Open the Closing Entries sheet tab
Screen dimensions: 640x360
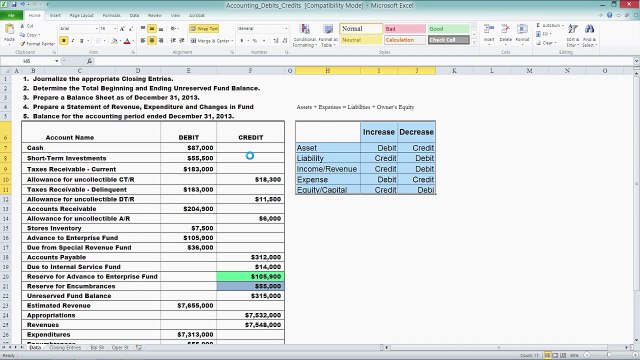pyautogui.click(x=65, y=348)
